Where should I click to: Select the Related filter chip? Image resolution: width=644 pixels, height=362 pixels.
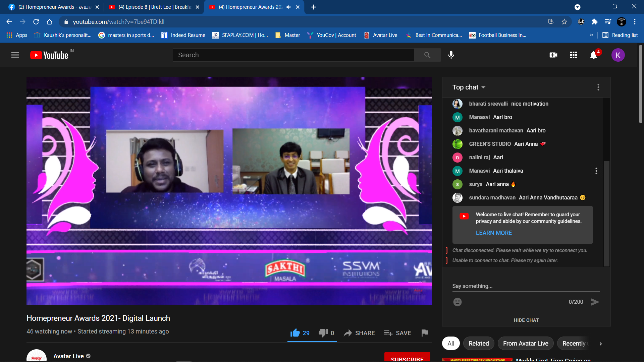[479, 344]
